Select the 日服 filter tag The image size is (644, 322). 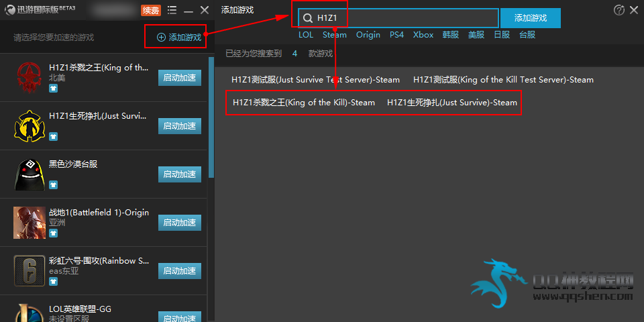click(502, 35)
